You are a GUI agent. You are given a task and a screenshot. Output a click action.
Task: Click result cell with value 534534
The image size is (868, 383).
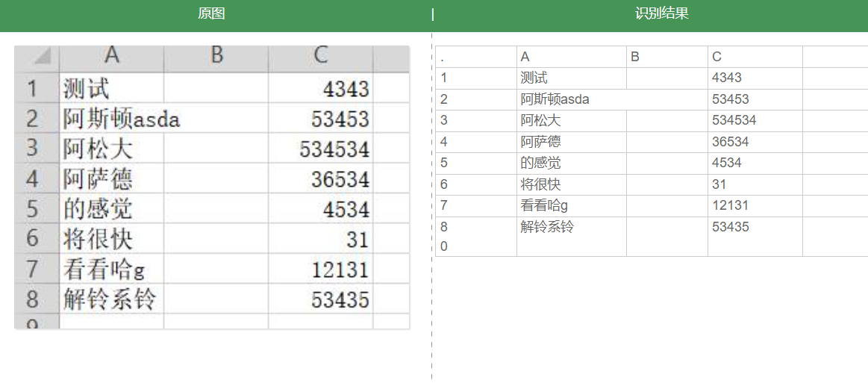click(754, 121)
